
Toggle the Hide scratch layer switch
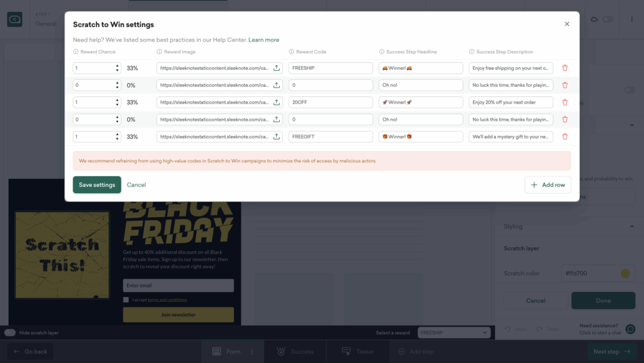tap(10, 333)
